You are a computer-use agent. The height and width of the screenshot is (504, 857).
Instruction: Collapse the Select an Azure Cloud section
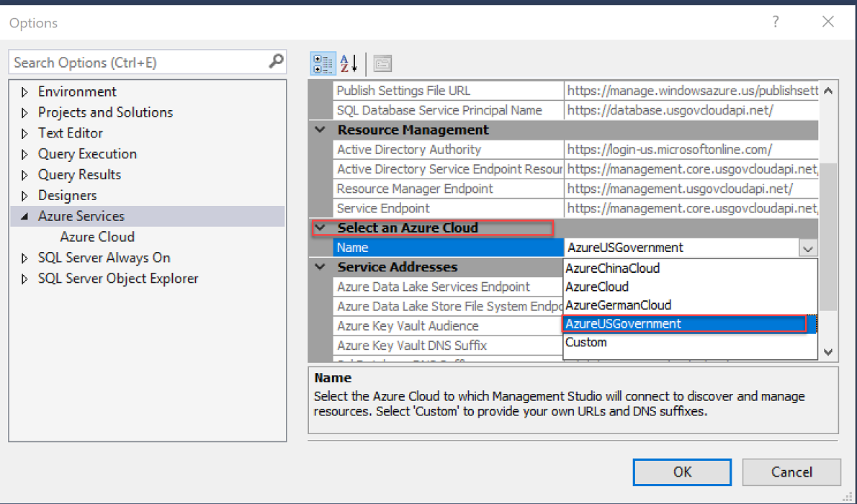pyautogui.click(x=320, y=228)
